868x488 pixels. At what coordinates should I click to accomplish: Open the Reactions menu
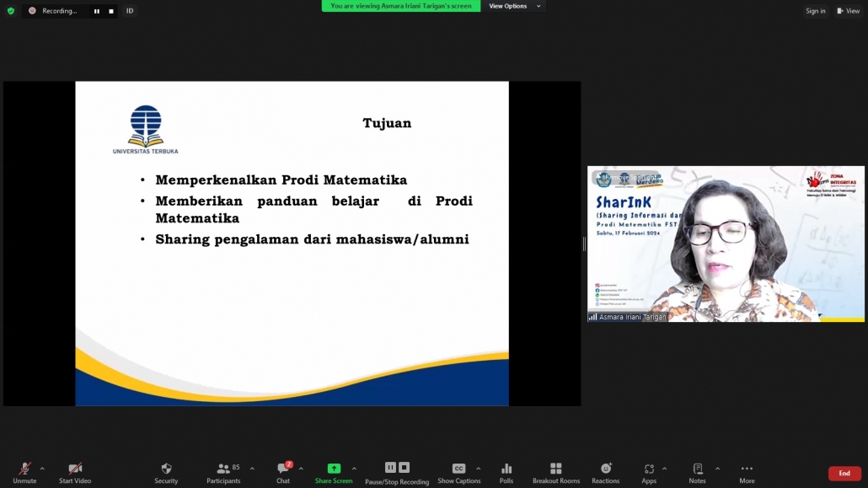[x=606, y=474]
